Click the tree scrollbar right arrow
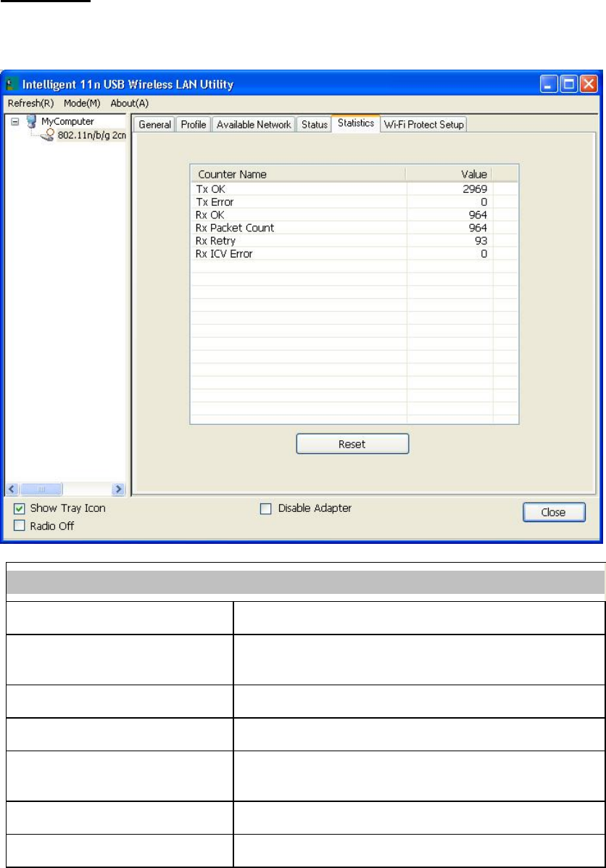Screen dimensions: 606x868 tap(118, 489)
